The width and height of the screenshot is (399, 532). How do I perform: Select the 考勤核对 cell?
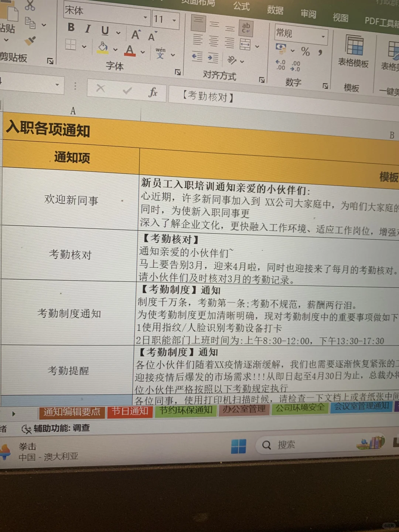pyautogui.click(x=70, y=255)
